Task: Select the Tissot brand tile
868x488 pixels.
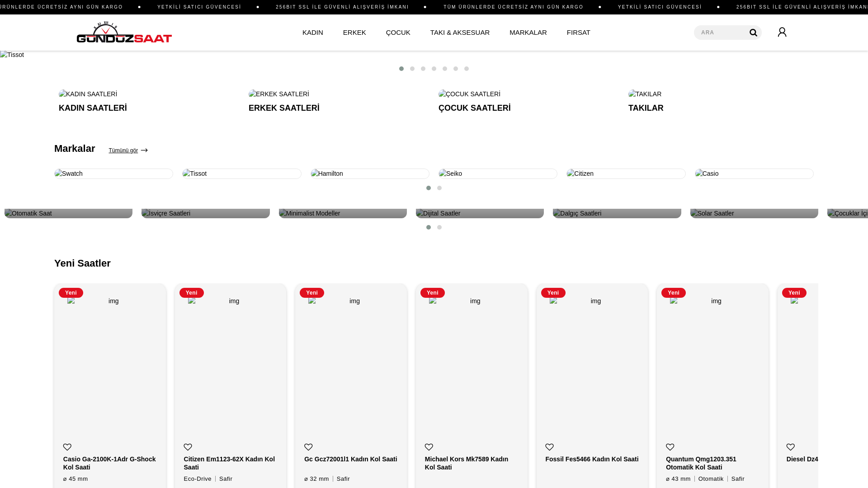Action: click(242, 174)
